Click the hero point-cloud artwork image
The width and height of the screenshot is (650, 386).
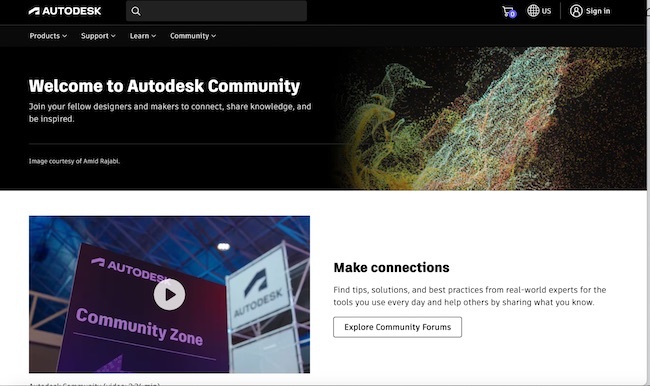489,118
